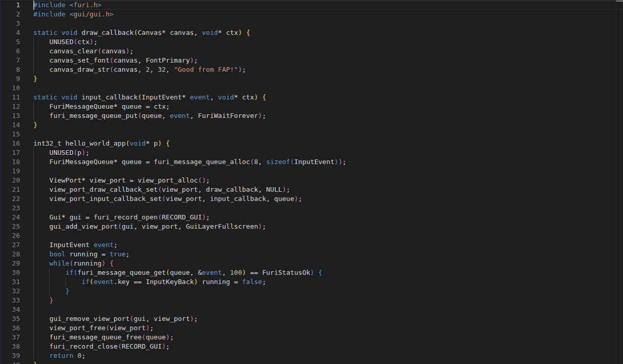Image resolution: width=623 pixels, height=364 pixels.
Task: Click the FuriStatusOk constant
Action: [x=286, y=273]
